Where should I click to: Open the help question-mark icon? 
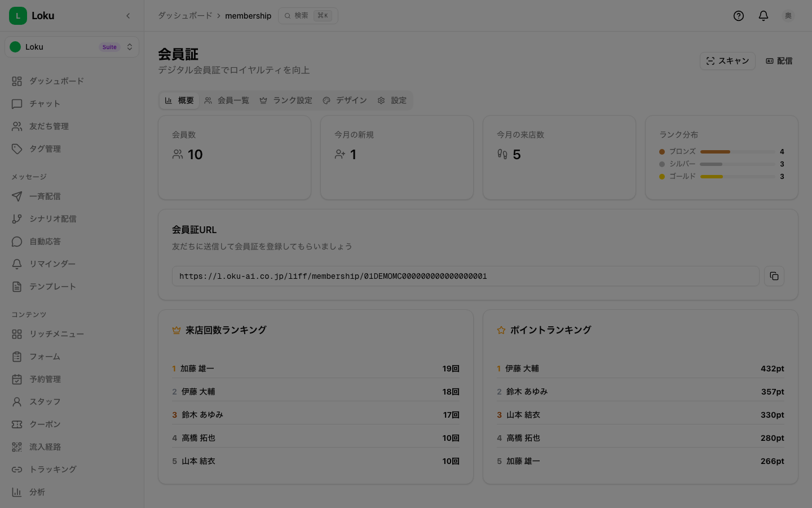pos(739,16)
